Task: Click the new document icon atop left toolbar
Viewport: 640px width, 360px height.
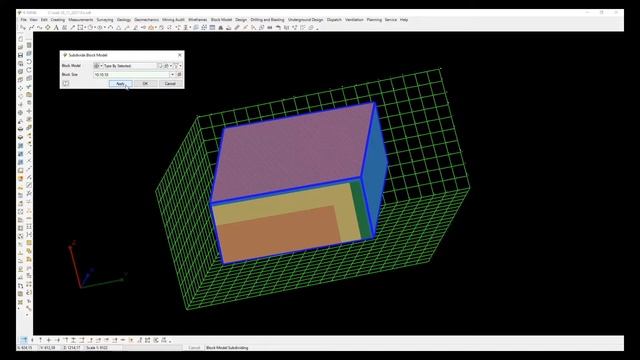Action: pos(20,39)
